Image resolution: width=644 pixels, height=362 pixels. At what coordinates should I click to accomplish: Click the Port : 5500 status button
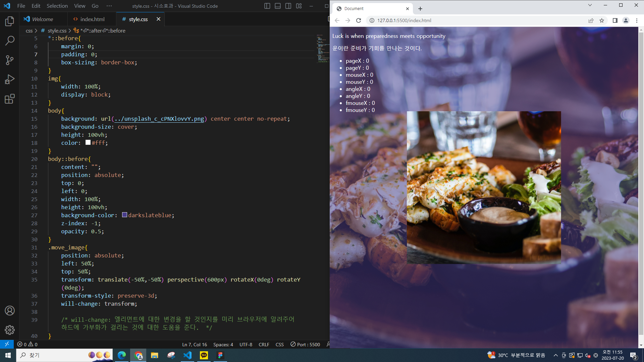pyautogui.click(x=305, y=345)
